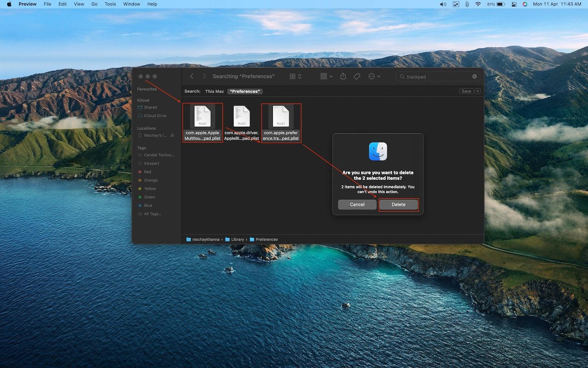Open the Go menu
Image resolution: width=588 pixels, height=368 pixels.
point(94,4)
